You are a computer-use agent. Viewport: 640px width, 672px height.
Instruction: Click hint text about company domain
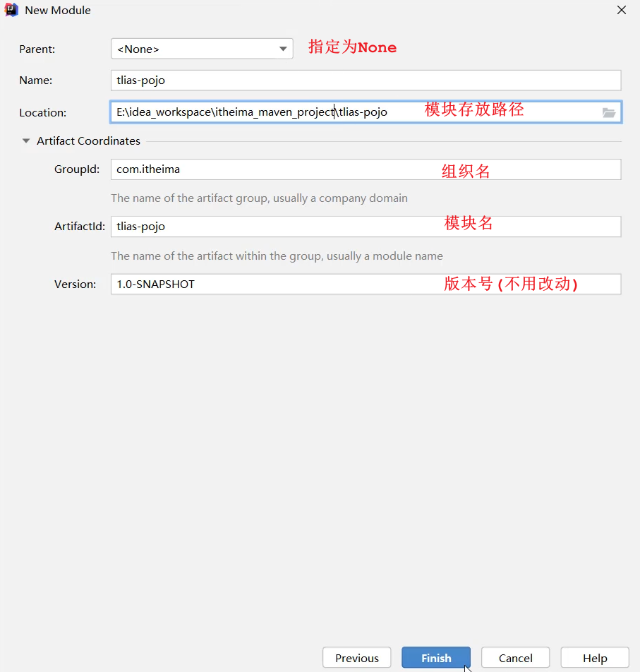[259, 198]
